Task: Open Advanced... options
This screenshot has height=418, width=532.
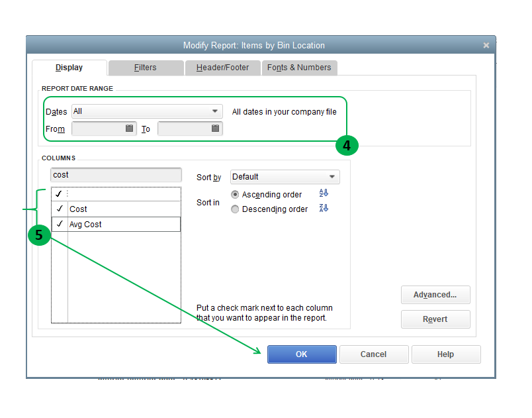Action: point(435,295)
